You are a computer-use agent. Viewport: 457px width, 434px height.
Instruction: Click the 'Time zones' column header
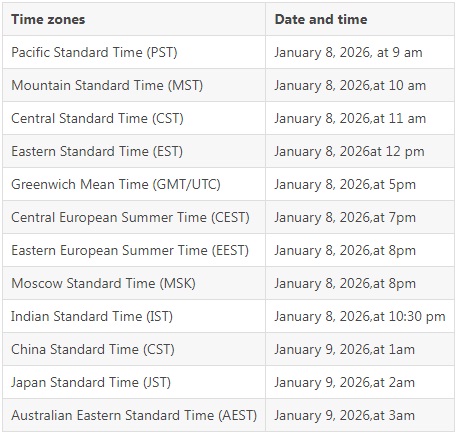(x=134, y=19)
